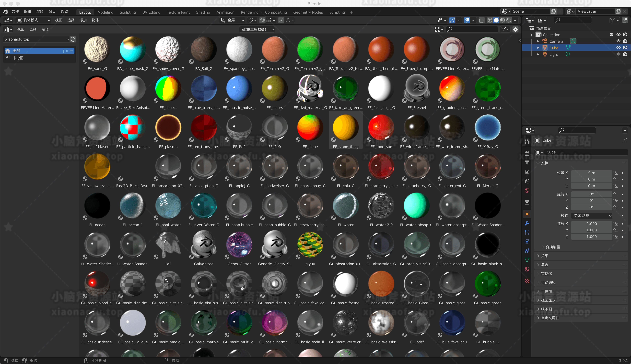Screen dimensions: 631x364
Task: Expand the 关系 panel
Action: click(544, 256)
